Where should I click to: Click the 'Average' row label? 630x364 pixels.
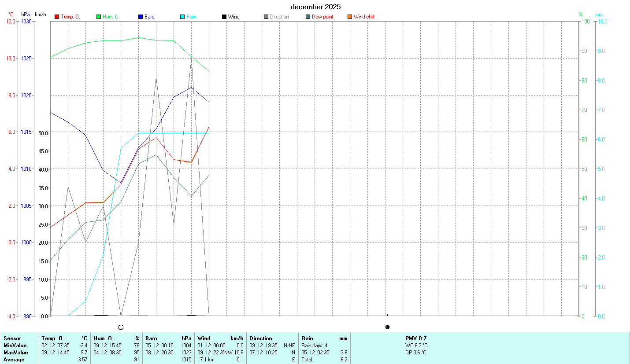[x=14, y=360]
